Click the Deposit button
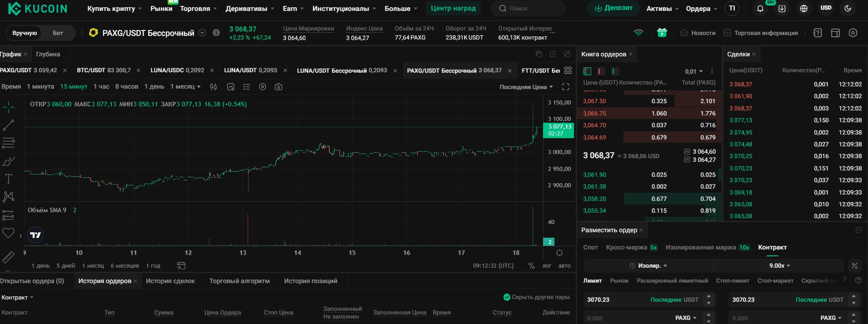868x324 pixels. point(614,8)
